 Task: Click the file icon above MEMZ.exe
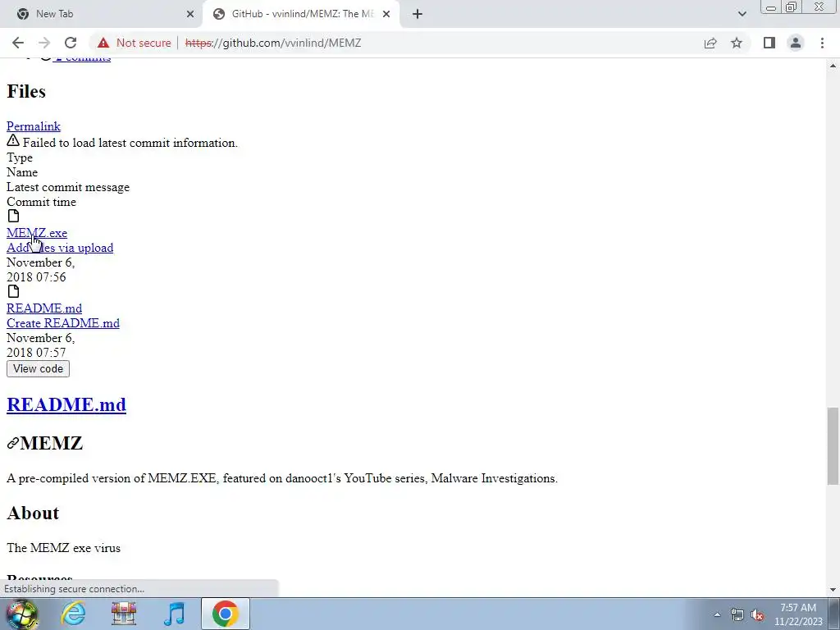coord(13,216)
